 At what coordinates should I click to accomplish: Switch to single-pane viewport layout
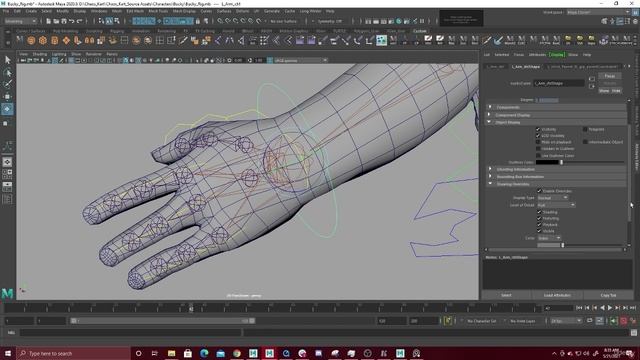7,162
